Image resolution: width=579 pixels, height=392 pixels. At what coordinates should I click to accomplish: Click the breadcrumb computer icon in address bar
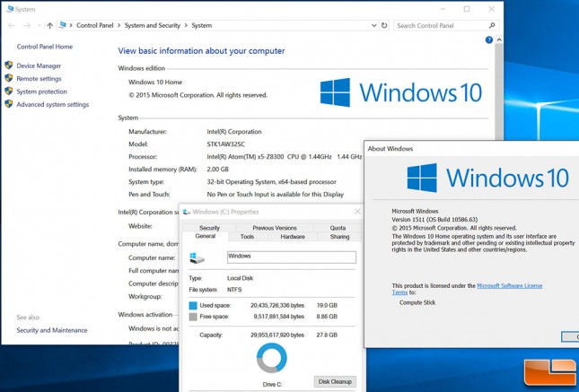click(x=63, y=25)
